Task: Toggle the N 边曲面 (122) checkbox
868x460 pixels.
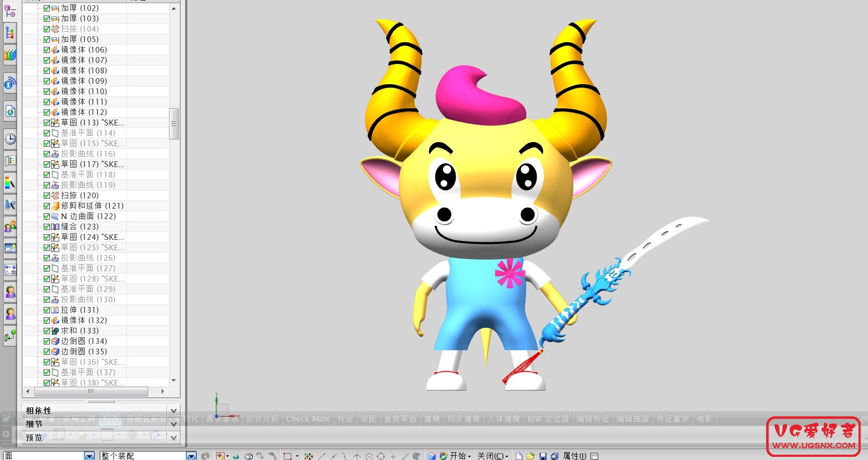Action: [x=47, y=216]
